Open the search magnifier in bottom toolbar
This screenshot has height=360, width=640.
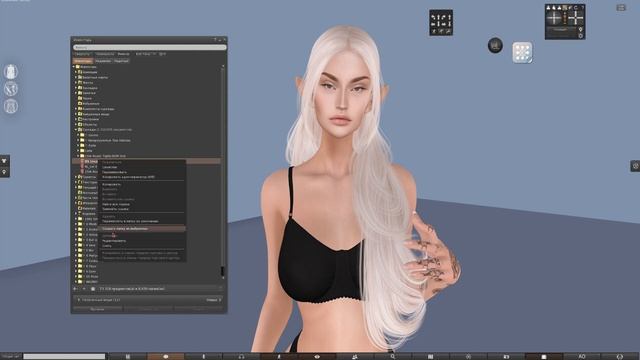(x=393, y=356)
